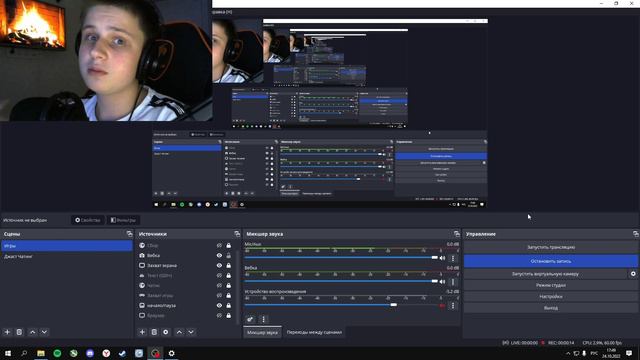Viewport: 640px width, 360px height.
Task: Select the Захват экрана source row
Action: (186, 265)
